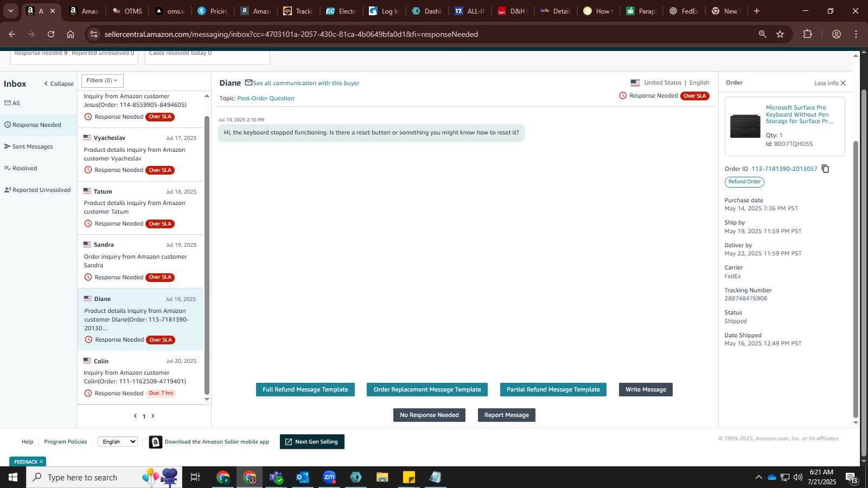Open the Chrome profile icon
The image size is (868, 488).
point(837,34)
